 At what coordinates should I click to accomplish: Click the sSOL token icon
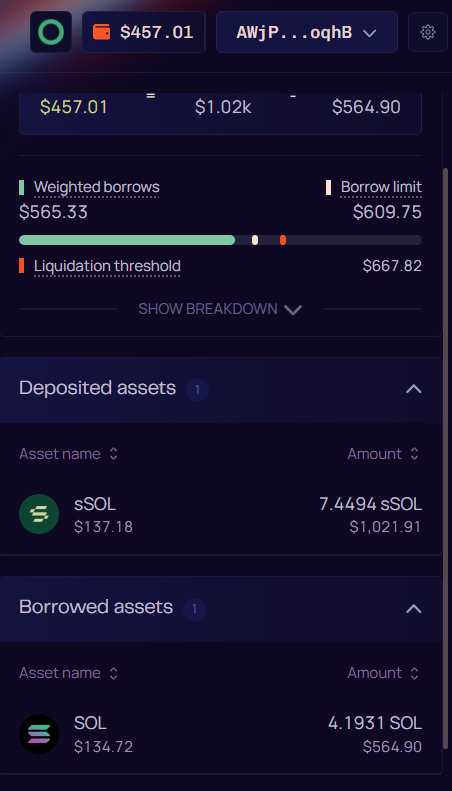coord(39,514)
